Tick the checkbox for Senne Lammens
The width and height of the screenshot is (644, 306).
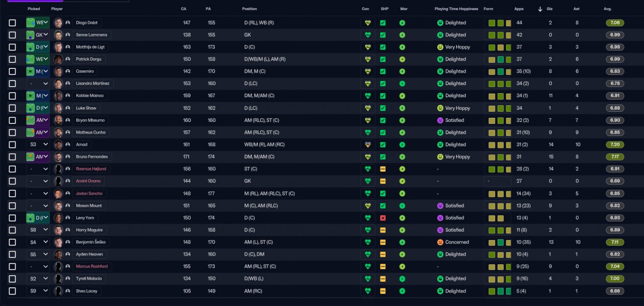[x=13, y=35]
